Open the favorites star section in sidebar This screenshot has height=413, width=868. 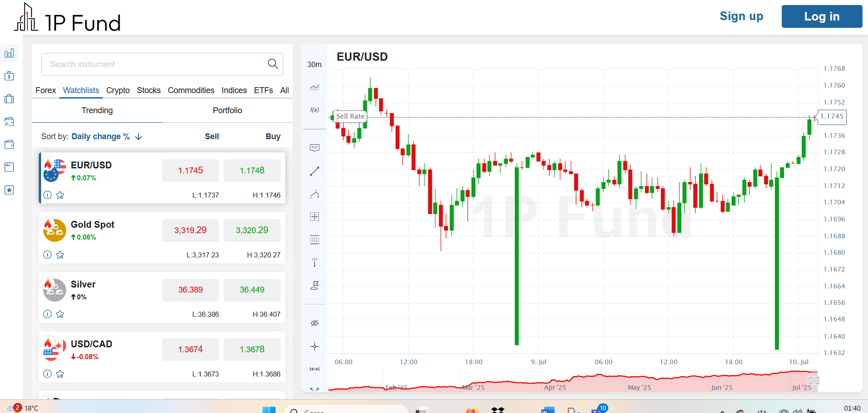(9, 190)
